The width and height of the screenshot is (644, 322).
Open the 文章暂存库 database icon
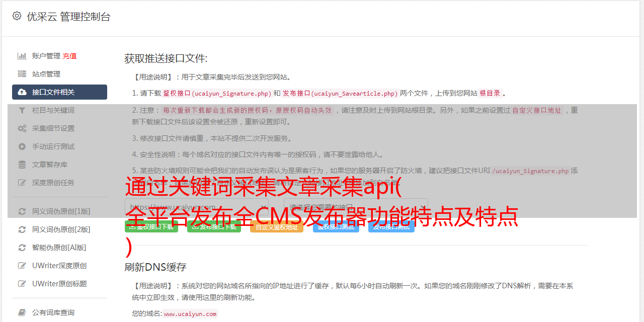(22, 165)
